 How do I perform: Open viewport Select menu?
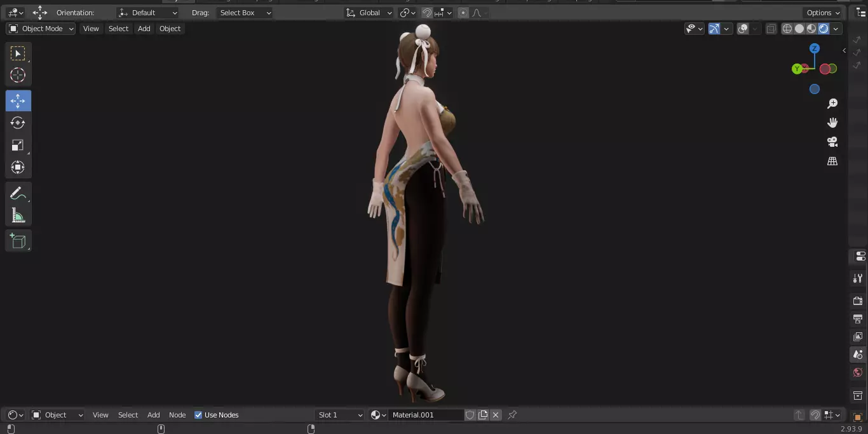tap(118, 29)
